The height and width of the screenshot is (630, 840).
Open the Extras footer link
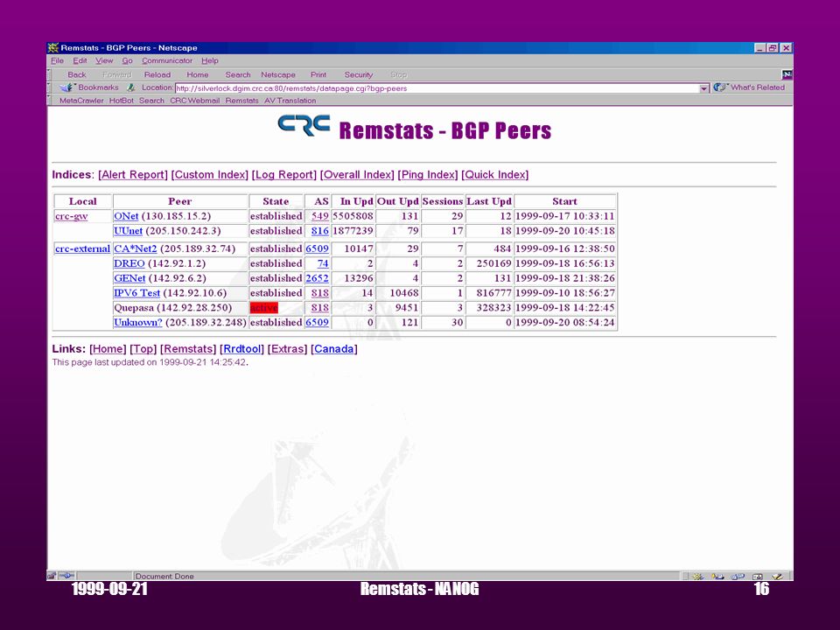tap(287, 349)
